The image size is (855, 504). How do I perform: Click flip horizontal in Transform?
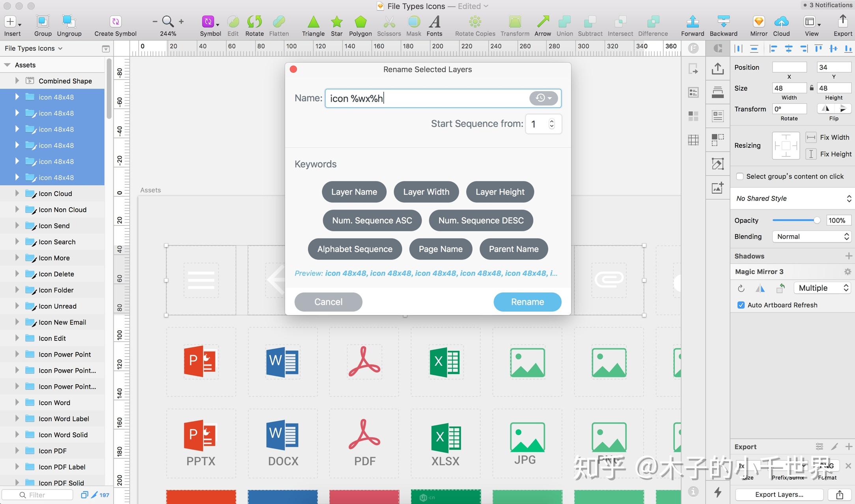tap(825, 108)
